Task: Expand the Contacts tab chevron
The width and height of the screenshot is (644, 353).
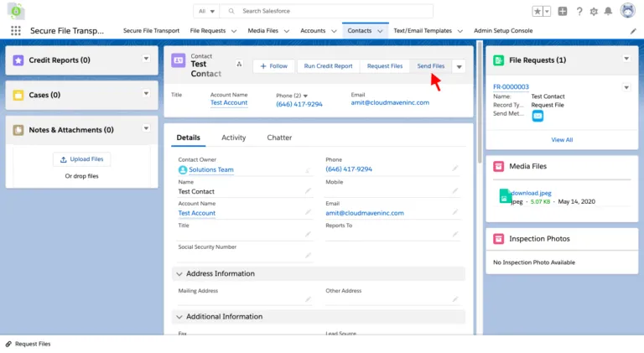Action: click(x=381, y=31)
